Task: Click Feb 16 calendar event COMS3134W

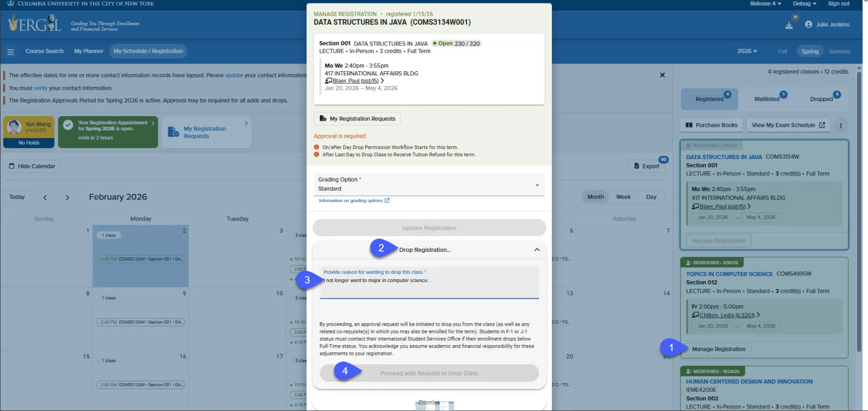Action: coord(141,385)
